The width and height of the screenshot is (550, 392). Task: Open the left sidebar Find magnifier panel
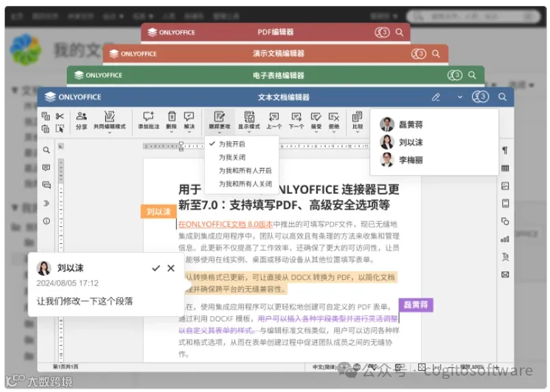coord(46,150)
